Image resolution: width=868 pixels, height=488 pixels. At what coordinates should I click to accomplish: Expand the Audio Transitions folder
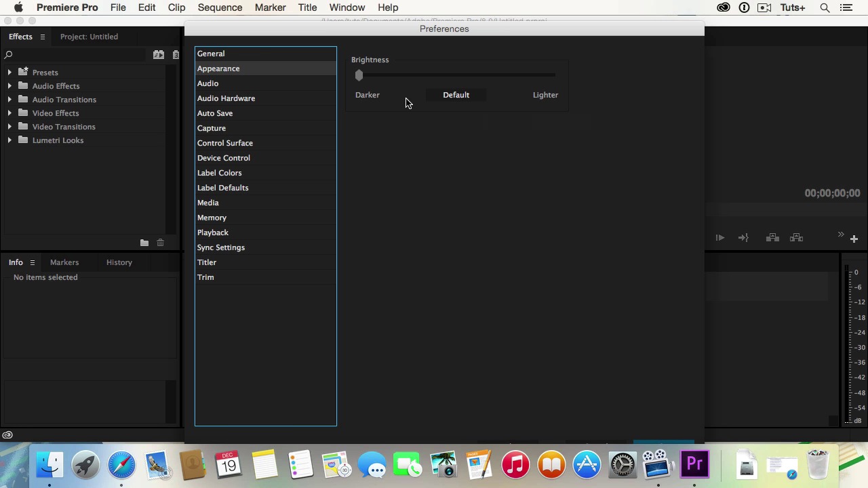coord(9,100)
